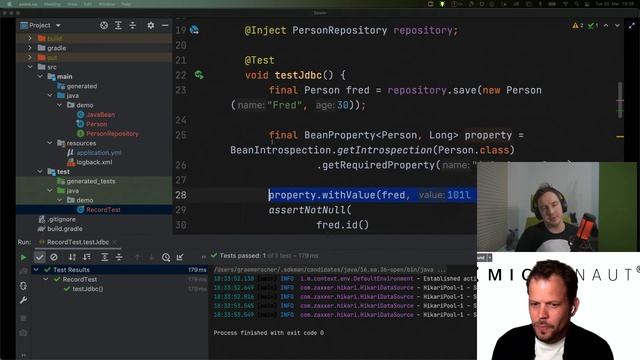640x360 pixels.
Task: Click 'Tests passed: 1' status text
Action: 242,256
